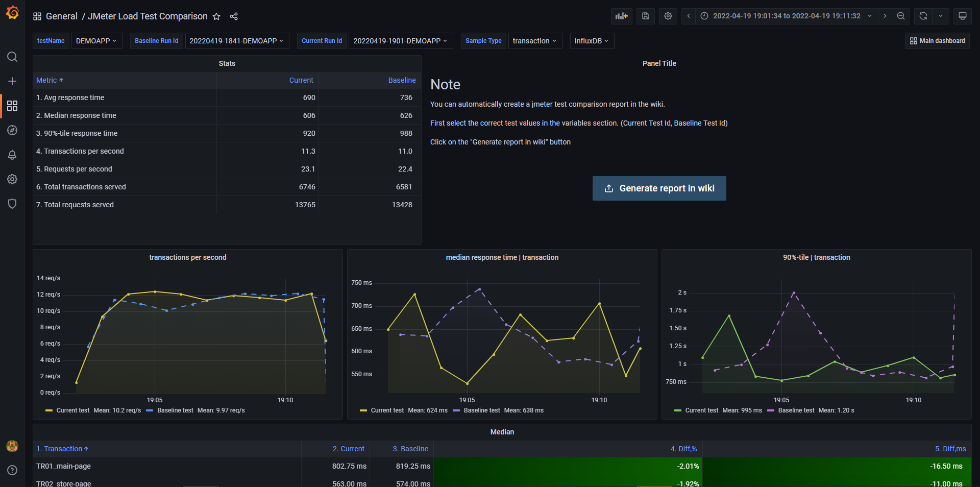Save the dashboard using the save icon

point(645,16)
